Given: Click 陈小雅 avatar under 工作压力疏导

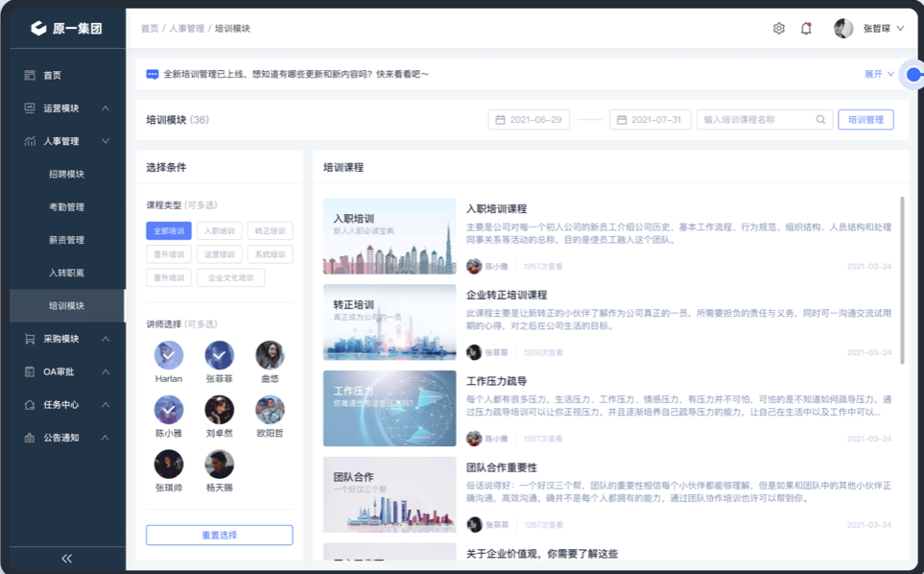Looking at the screenshot, I should (x=474, y=439).
